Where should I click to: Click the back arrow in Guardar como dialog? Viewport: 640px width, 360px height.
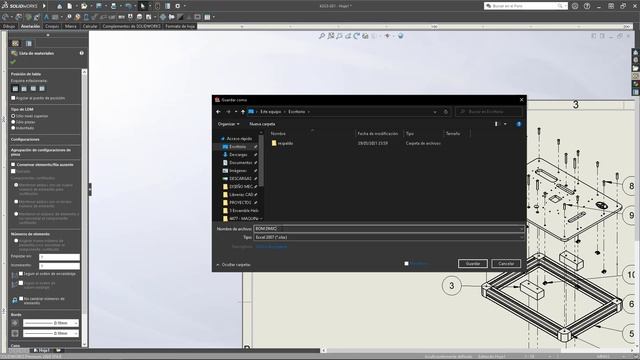coord(218,111)
